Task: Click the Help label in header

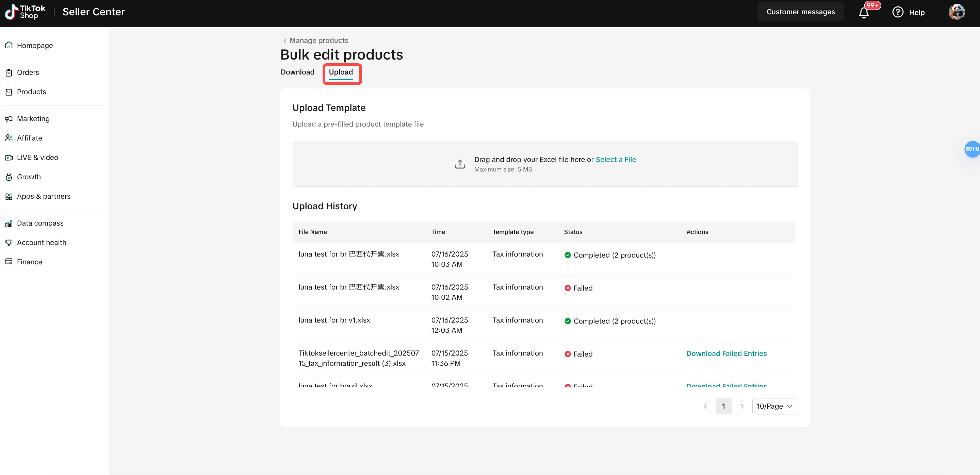Action: [x=916, y=12]
